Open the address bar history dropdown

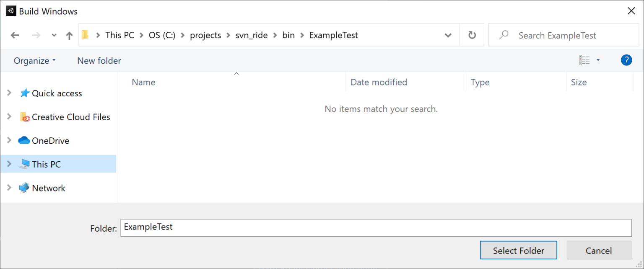[448, 35]
